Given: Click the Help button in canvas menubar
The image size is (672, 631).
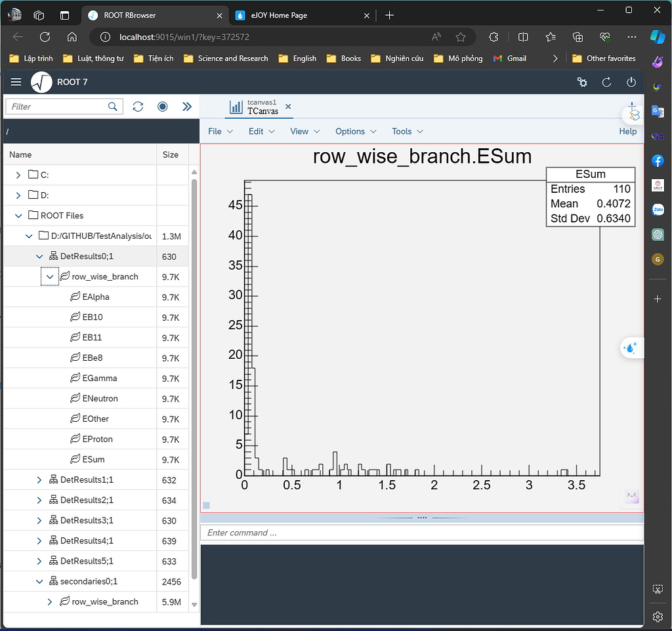Looking at the screenshot, I should tap(627, 131).
